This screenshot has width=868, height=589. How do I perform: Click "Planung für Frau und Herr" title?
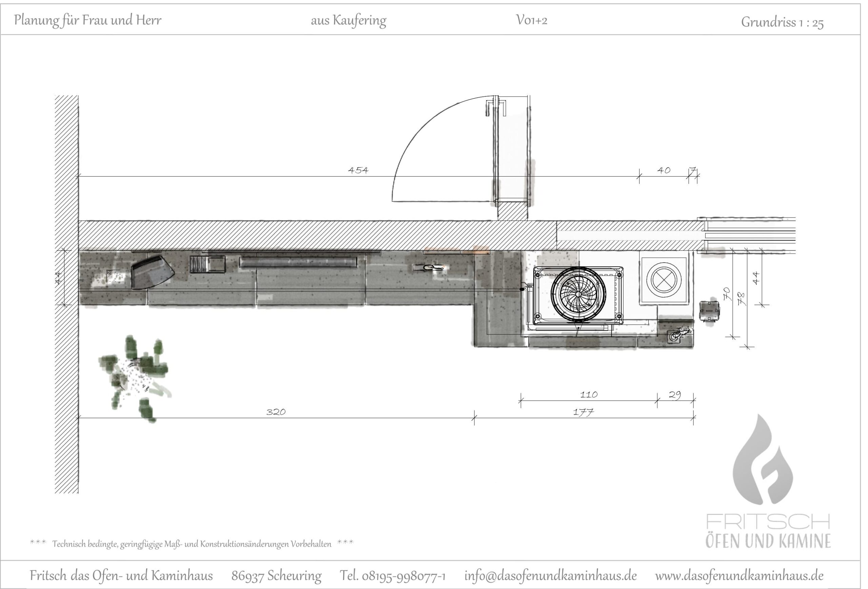[x=88, y=20]
